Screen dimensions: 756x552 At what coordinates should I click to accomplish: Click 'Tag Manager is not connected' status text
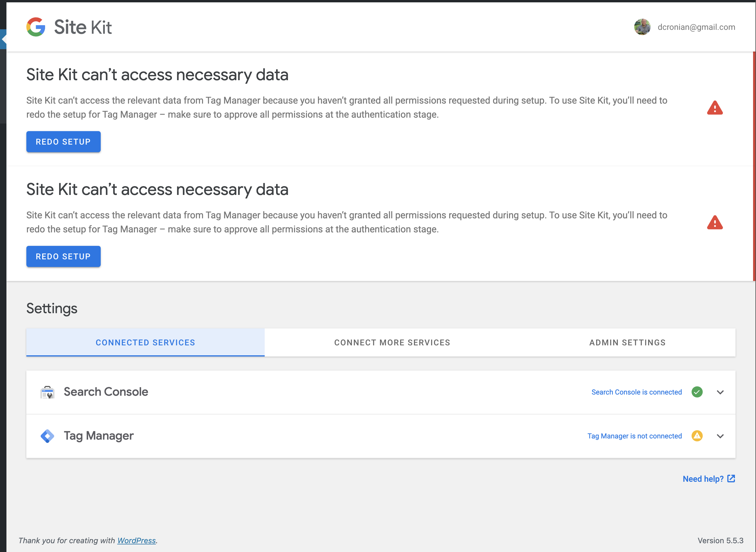[x=634, y=436]
